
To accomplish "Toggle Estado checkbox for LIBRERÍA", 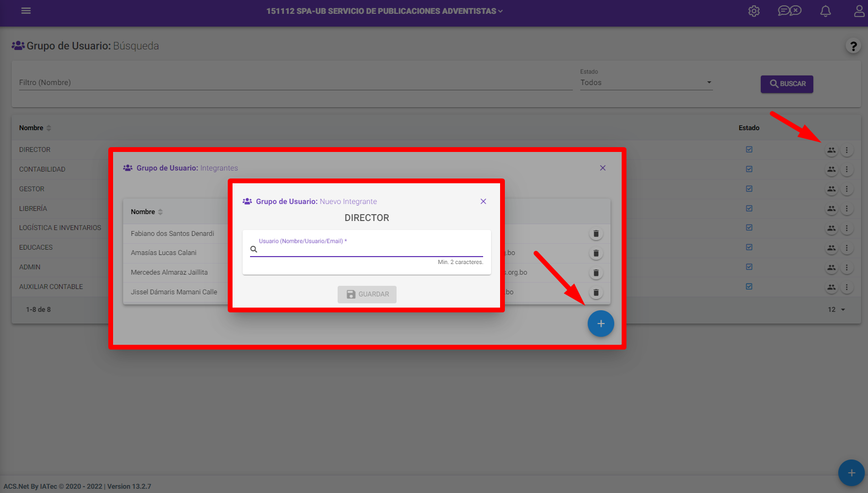I will [x=749, y=208].
